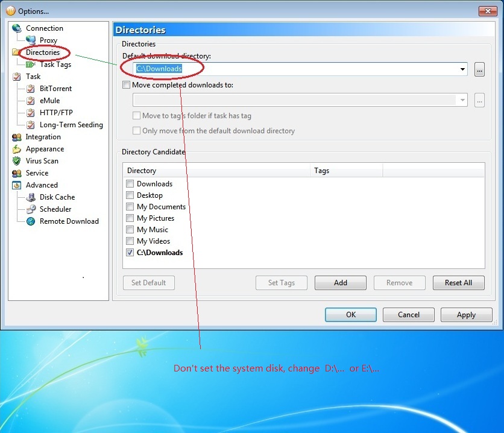Screen dimensions: 504x433
Task: Enable Move completed downloads to checkbox
Action: pyautogui.click(x=127, y=85)
